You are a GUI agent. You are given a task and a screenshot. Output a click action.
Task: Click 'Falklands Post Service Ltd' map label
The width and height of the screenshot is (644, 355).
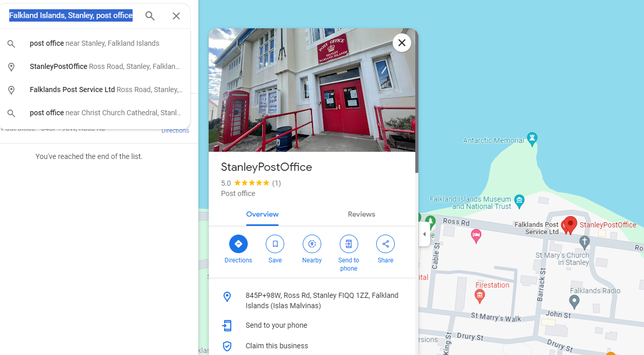pos(537,228)
